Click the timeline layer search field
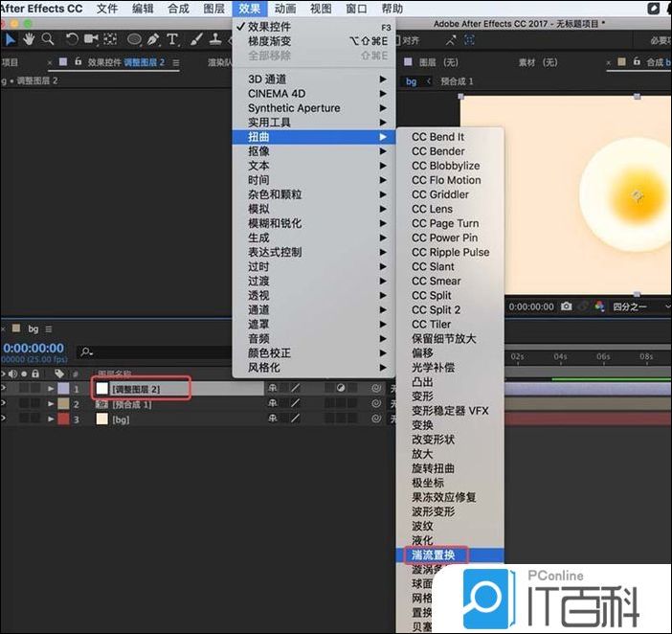 click(144, 351)
